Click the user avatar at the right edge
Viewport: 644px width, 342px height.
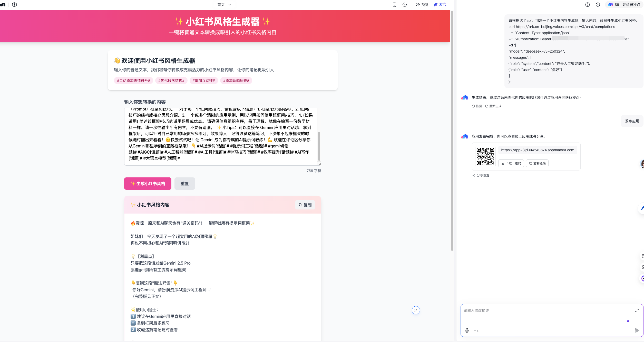[x=642, y=164]
